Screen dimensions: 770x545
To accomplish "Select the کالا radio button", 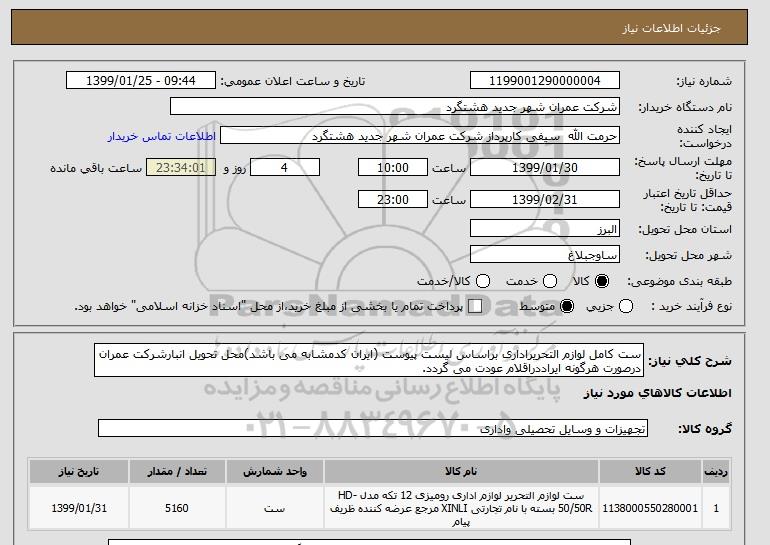I will coord(602,281).
